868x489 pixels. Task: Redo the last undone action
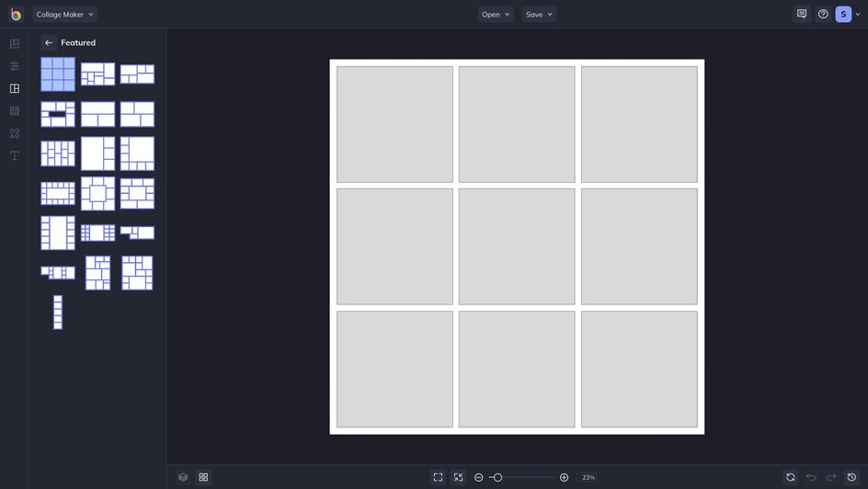coord(831,477)
